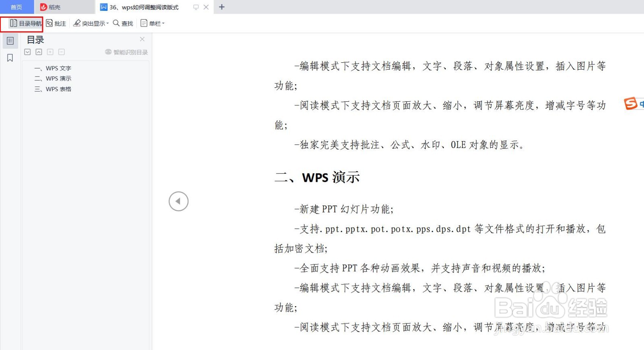Jump to 二、WPS 演示 heading

point(53,78)
